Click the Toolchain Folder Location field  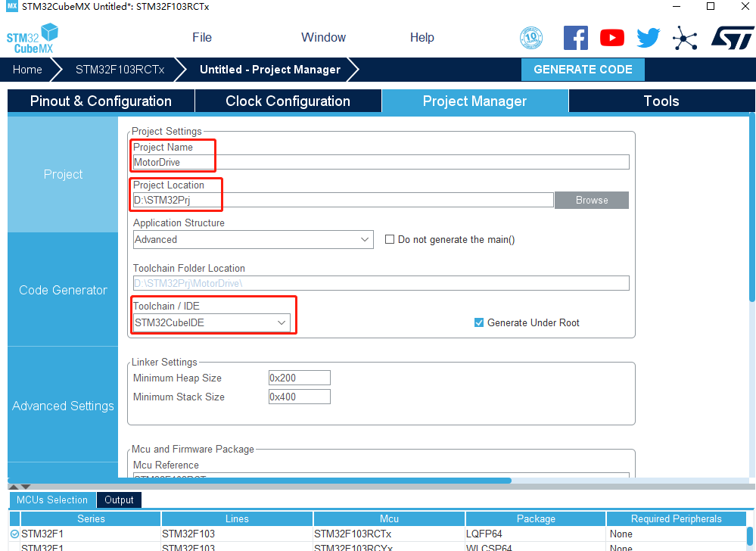click(x=381, y=283)
